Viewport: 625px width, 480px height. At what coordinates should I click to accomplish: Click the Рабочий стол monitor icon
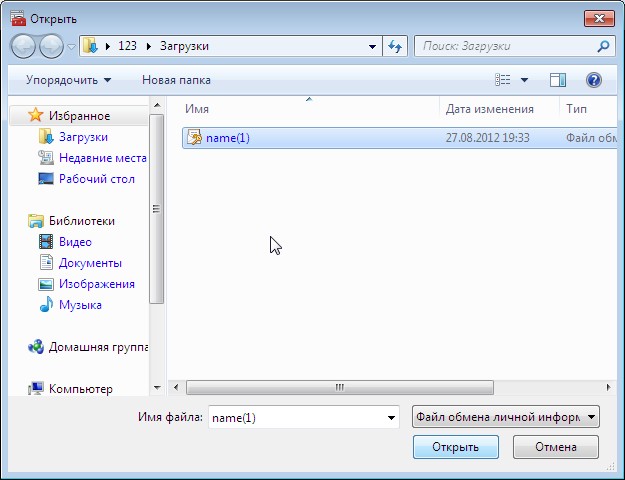point(46,178)
